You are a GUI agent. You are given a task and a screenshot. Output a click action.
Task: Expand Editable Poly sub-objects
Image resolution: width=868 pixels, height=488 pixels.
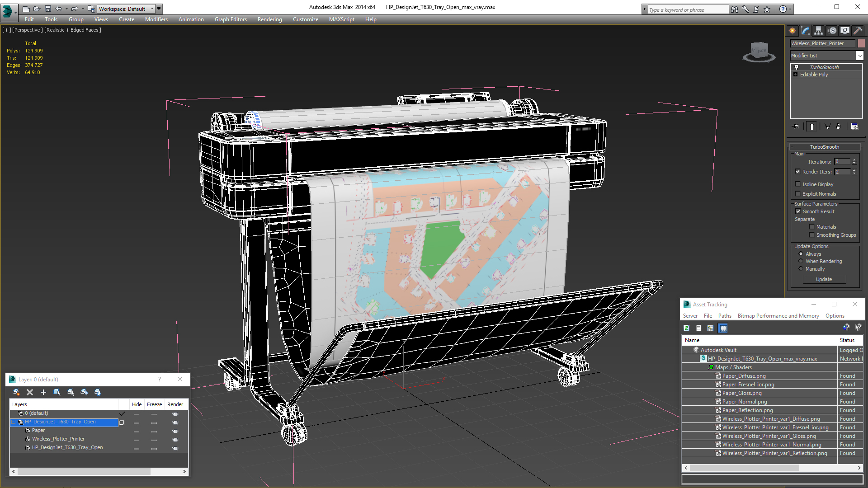coord(795,75)
